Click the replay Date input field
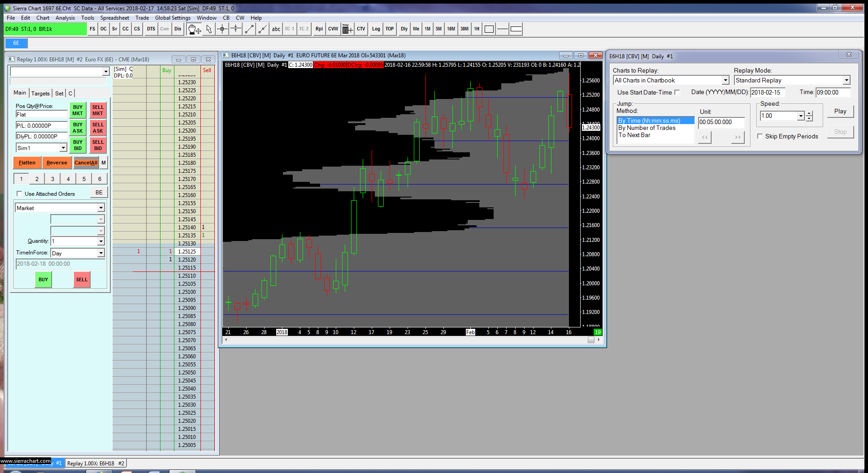This screenshot has height=473, width=868. 768,92
